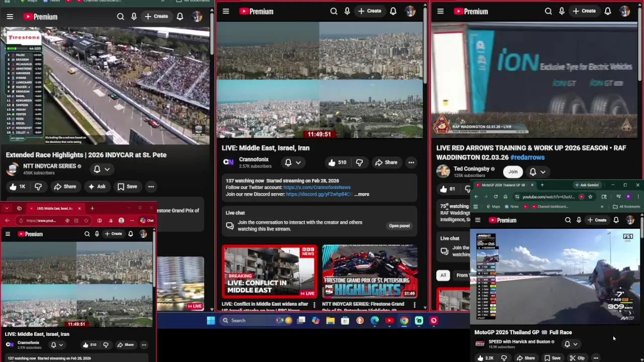Open options menu for BBC conflict video
This screenshot has height=362, width=644.
coord(314,305)
